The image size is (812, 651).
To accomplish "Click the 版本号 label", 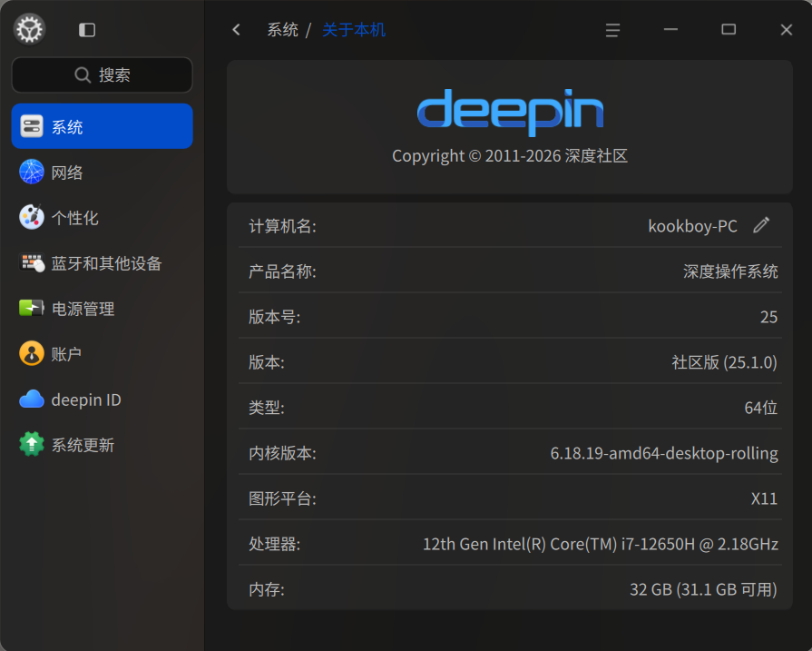I will 275,317.
